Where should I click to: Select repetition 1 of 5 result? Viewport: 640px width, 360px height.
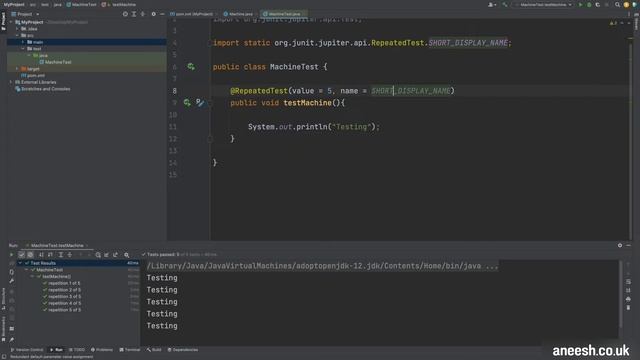point(64,283)
